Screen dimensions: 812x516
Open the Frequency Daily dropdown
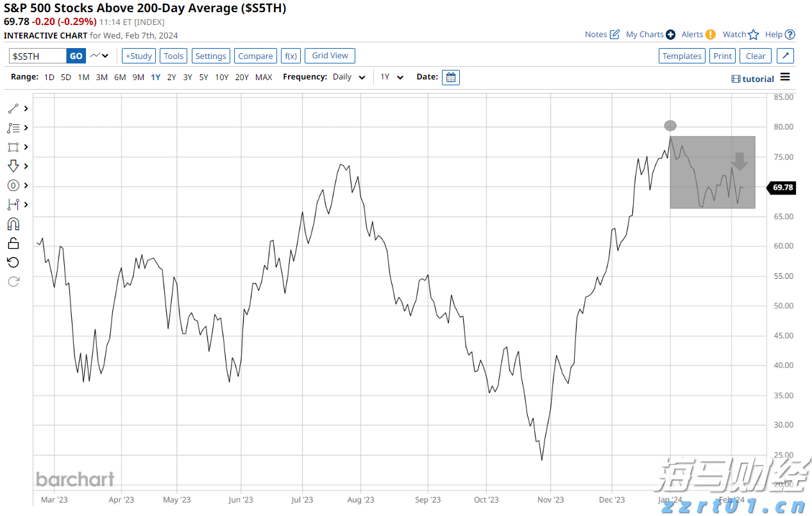(x=349, y=77)
